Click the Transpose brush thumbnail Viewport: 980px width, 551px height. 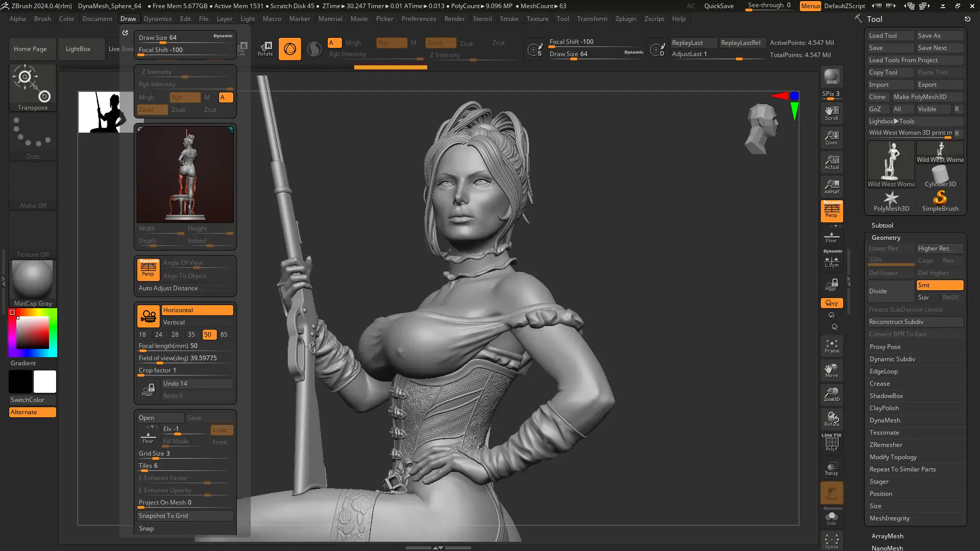click(x=33, y=87)
